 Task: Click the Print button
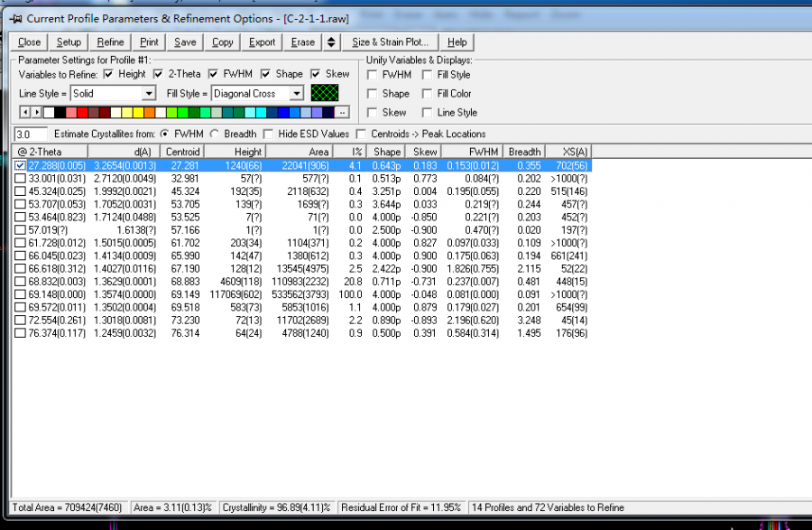pyautogui.click(x=149, y=42)
